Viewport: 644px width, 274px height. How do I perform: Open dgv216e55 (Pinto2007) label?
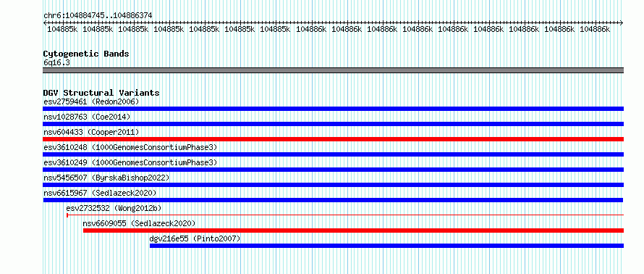point(195,238)
